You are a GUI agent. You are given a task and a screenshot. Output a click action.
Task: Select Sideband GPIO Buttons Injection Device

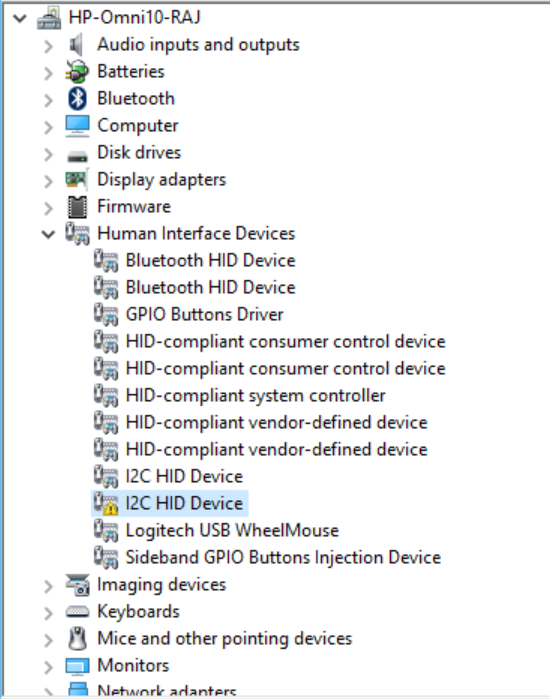point(283,558)
